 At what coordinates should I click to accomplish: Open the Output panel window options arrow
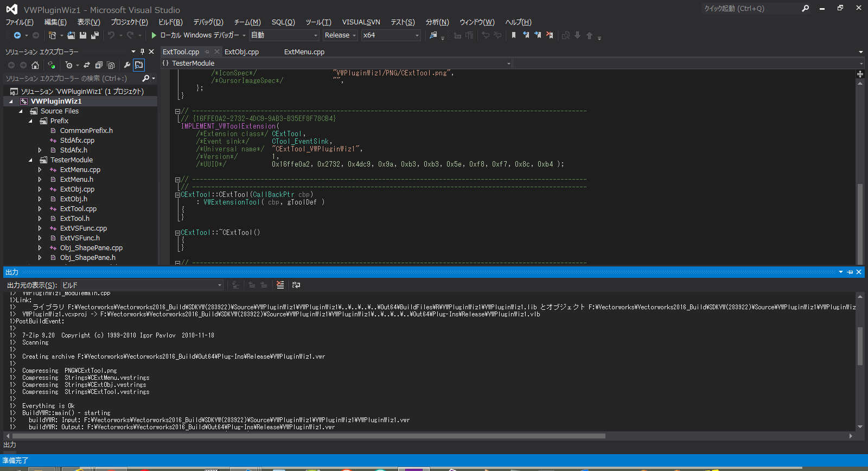coord(841,272)
